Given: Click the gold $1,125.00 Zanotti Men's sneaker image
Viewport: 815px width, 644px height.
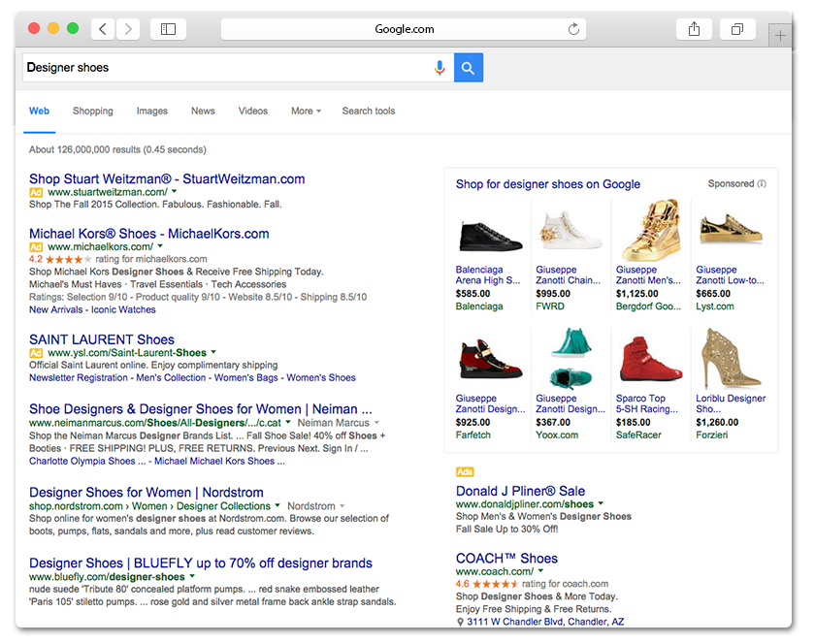Looking at the screenshot, I should coord(651,229).
